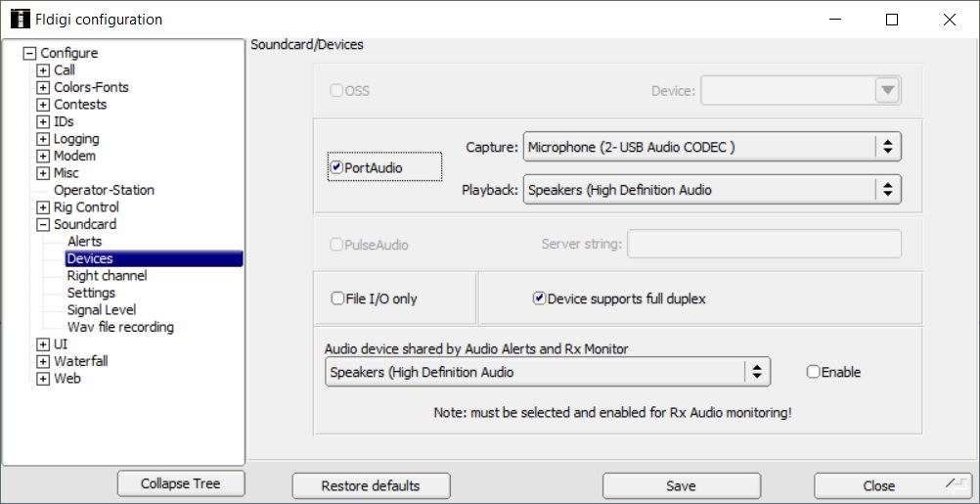Uncheck the PortAudio checkbox
Viewport: 980px width, 504px height.
point(336,167)
